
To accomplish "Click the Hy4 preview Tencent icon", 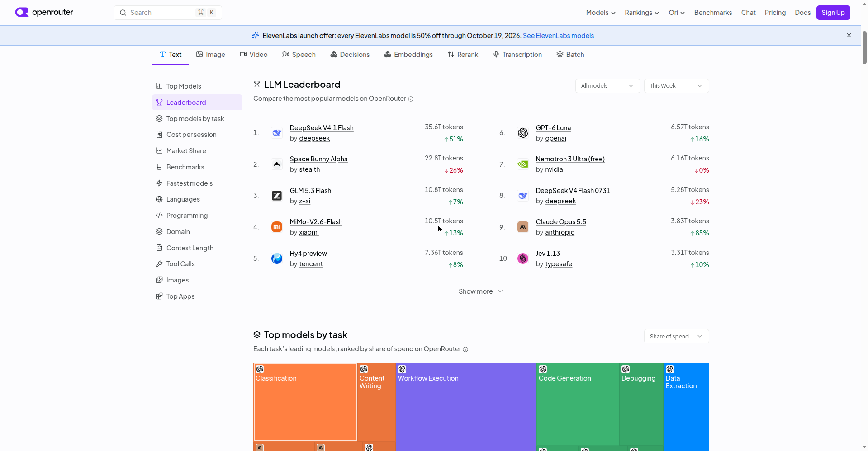I will (x=277, y=258).
